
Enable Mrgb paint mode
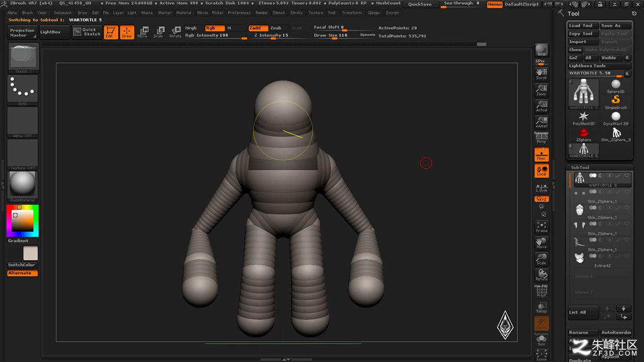point(191,28)
